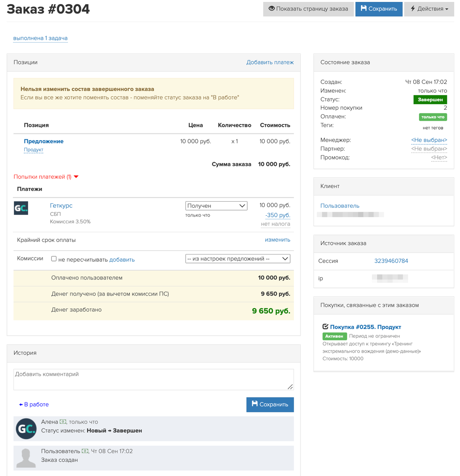Click the нет тегов tags field
This screenshot has height=476, width=460.
click(x=433, y=128)
